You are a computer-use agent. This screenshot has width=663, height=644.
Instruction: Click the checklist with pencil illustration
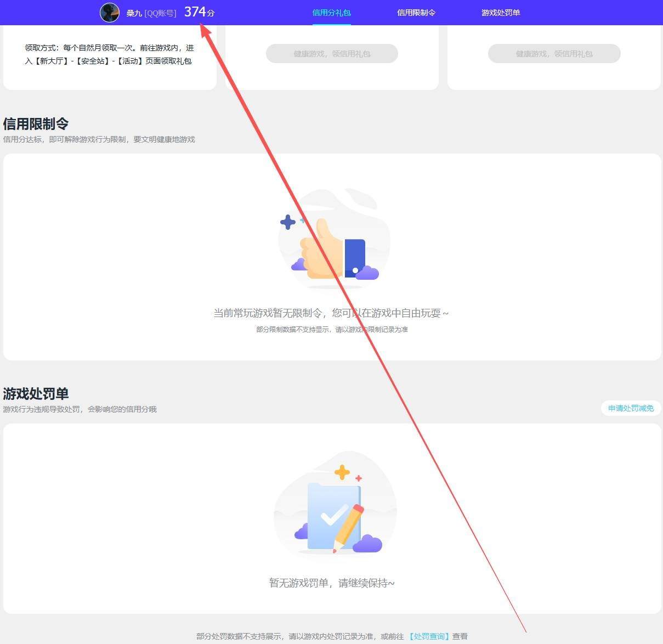(x=335, y=502)
